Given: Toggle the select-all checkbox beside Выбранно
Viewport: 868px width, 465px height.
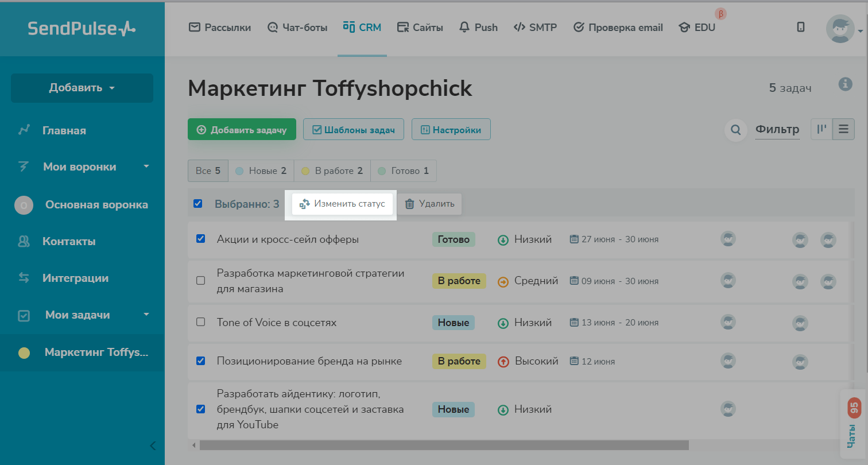Looking at the screenshot, I should tap(198, 203).
